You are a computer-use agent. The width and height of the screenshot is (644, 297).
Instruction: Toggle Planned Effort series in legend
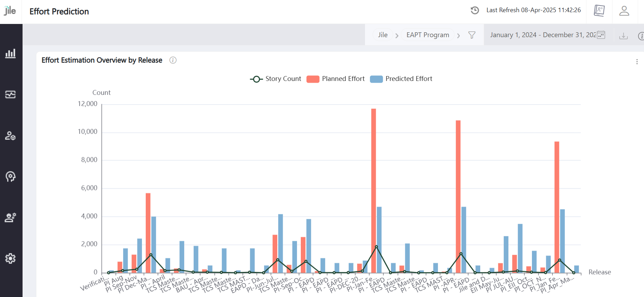click(336, 79)
